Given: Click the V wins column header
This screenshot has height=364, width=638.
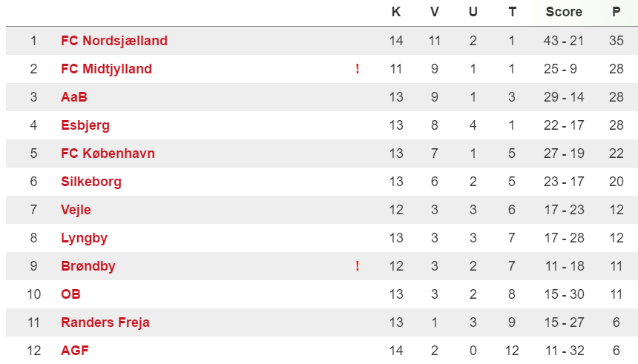Looking at the screenshot, I should pyautogui.click(x=435, y=12).
